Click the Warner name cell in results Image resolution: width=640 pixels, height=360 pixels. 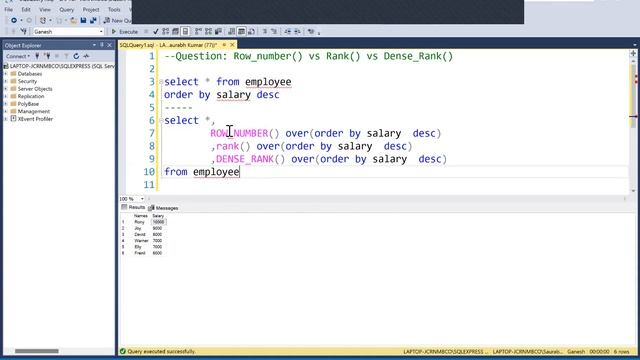click(x=141, y=241)
